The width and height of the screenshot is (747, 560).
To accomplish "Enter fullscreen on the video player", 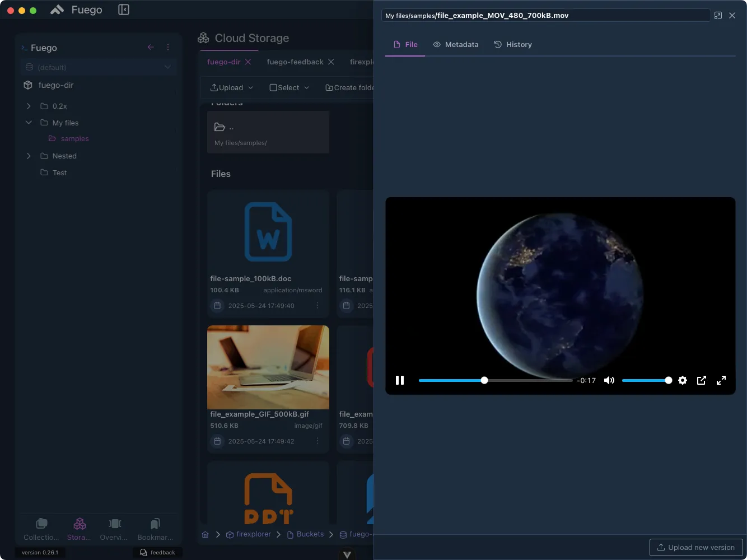I will click(x=721, y=380).
